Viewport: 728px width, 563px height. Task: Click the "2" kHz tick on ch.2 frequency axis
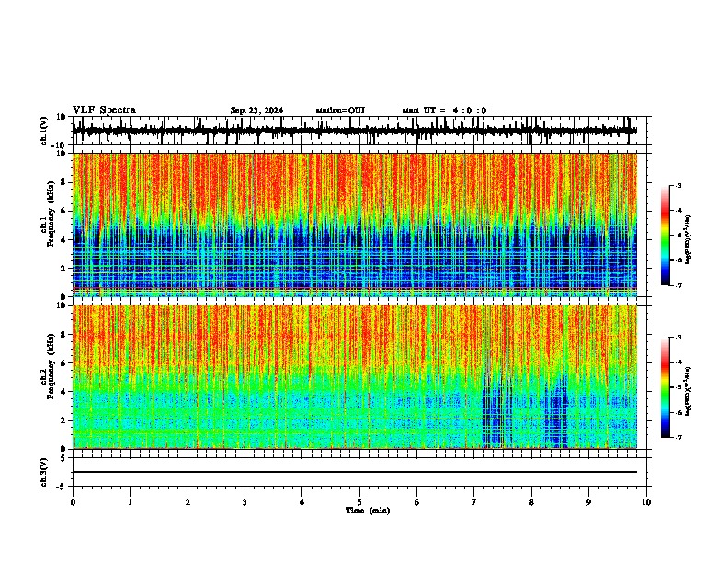[63, 420]
